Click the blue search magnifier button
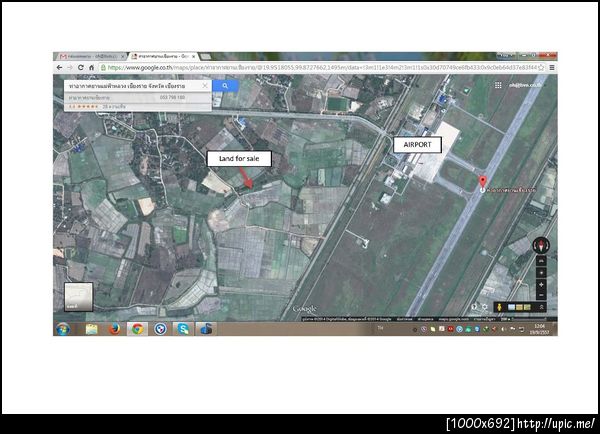This screenshot has width=600, height=434. pos(225,86)
